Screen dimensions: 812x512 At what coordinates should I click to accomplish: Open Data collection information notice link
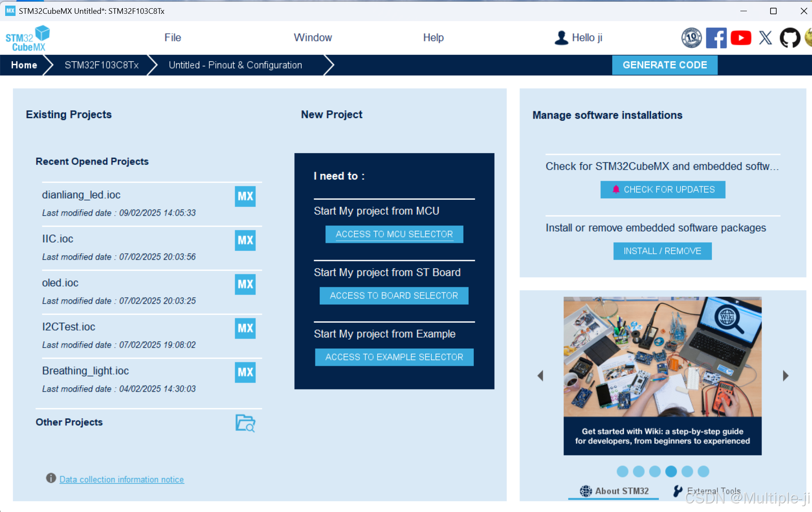(122, 479)
